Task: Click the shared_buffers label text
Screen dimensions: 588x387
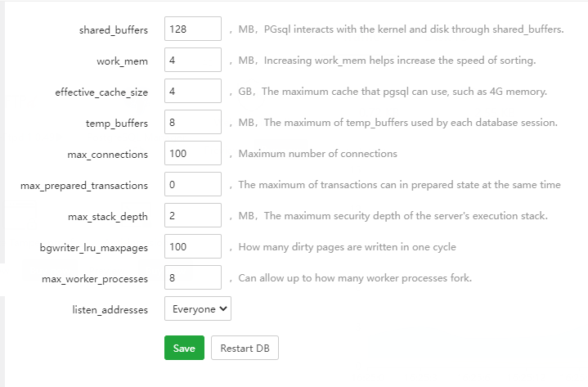Action: click(x=114, y=30)
